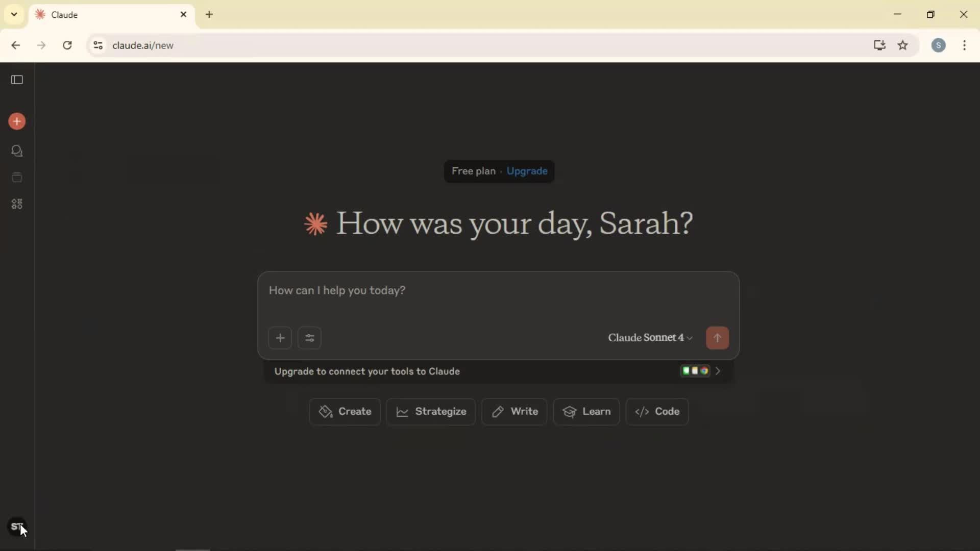Close the Claude browser tab
Viewport: 980px width, 551px height.
pos(183,14)
